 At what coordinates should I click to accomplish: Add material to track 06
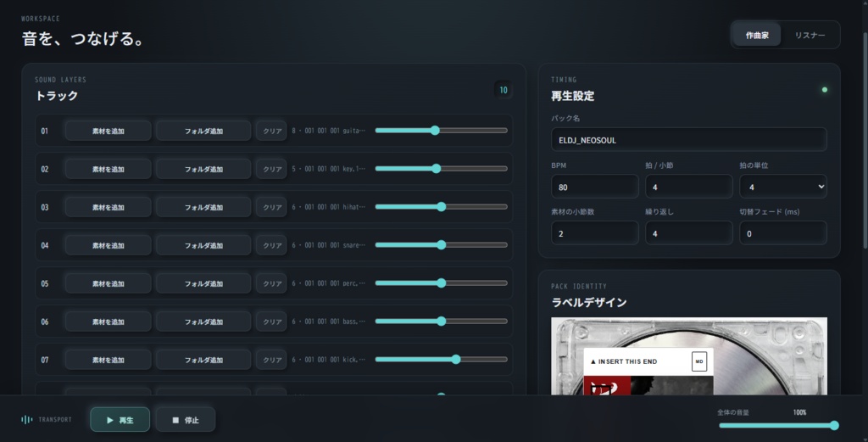(x=108, y=322)
